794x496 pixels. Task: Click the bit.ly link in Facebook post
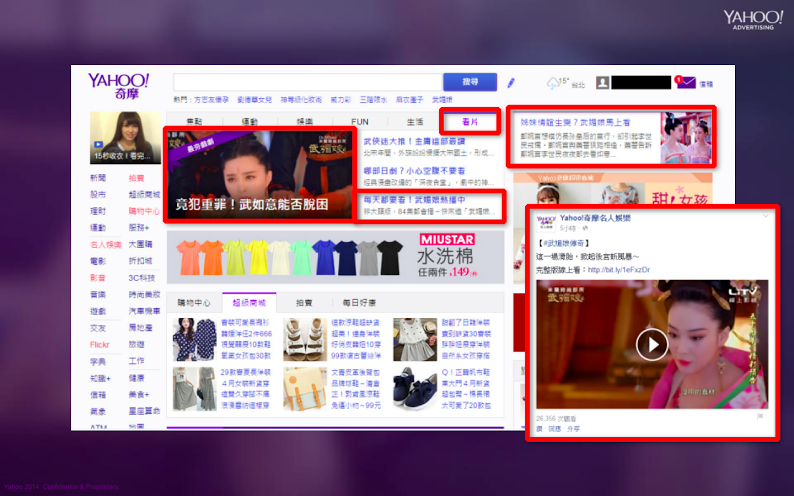pyautogui.click(x=619, y=270)
